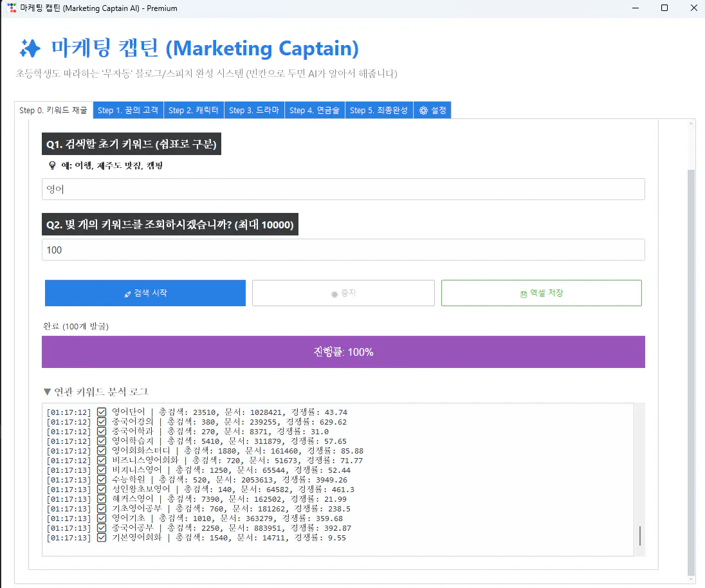705x588 pixels.
Task: Click the keyword input field containing 영어
Action: tap(343, 188)
